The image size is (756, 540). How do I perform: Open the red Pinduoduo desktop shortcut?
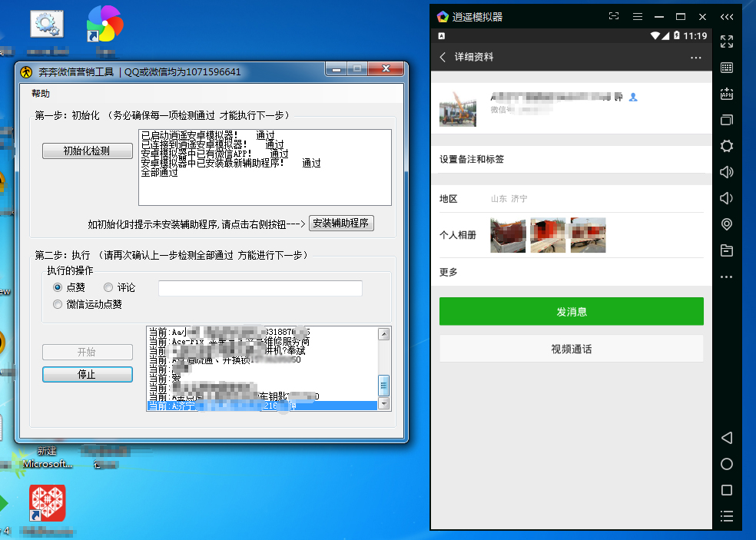(48, 503)
